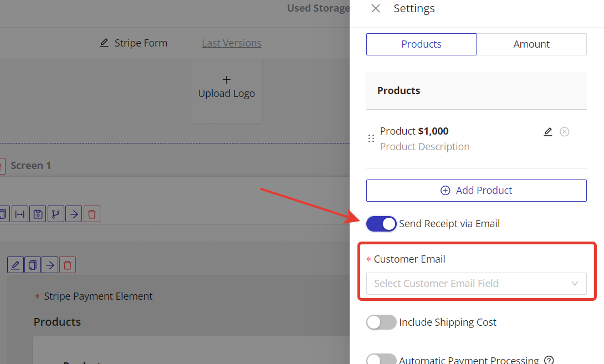Screen dimensions: 604x364
Task: Enable the Include Shipping Cost toggle
Action: tap(381, 322)
